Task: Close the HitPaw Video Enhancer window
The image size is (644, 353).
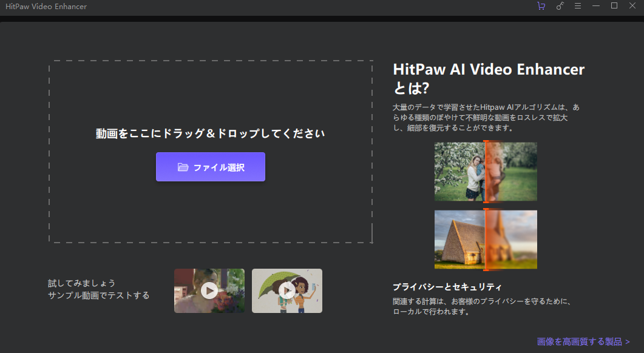Action: [632, 5]
